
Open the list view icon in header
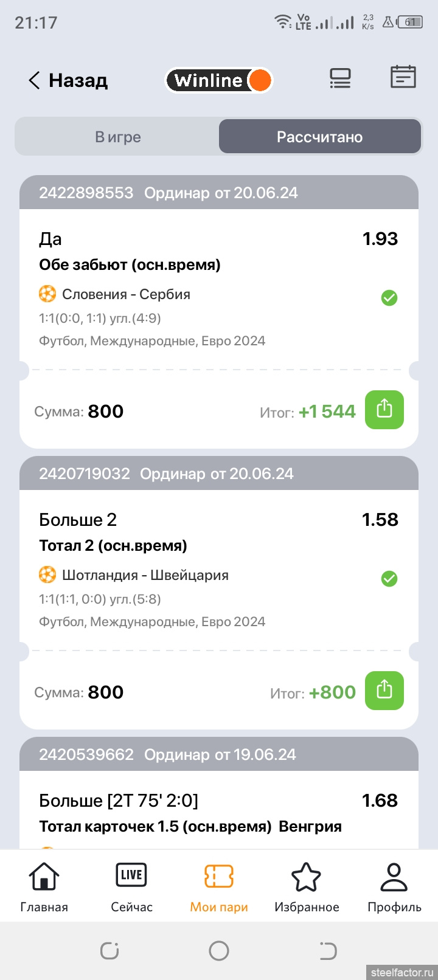point(340,78)
